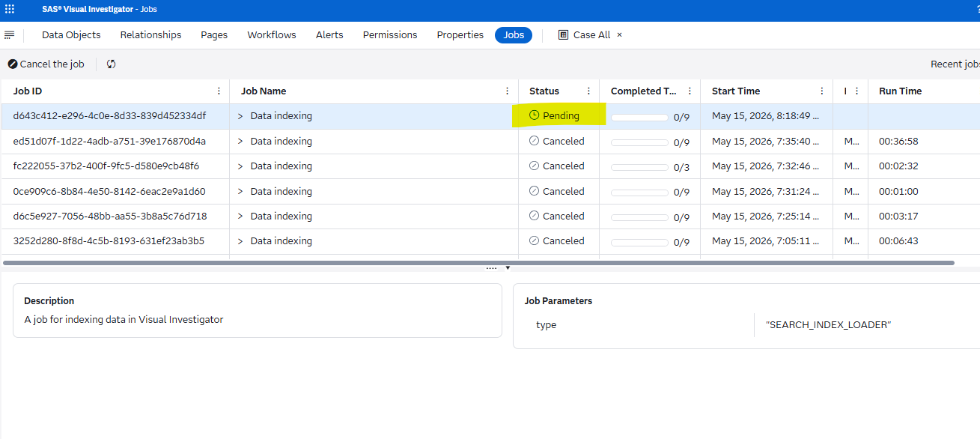Click run time 00:06:43
This screenshot has height=439, width=980.
898,240
